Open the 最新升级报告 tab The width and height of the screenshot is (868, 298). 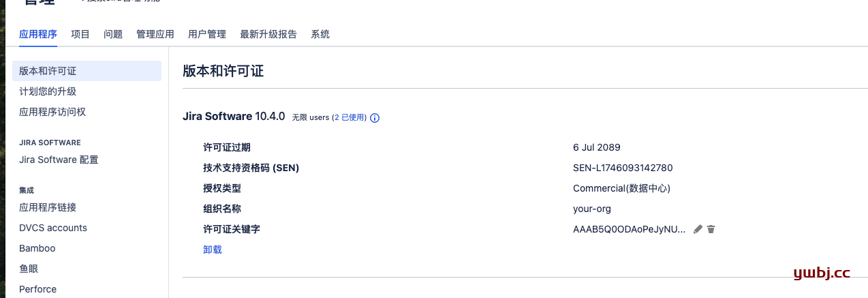coord(268,34)
